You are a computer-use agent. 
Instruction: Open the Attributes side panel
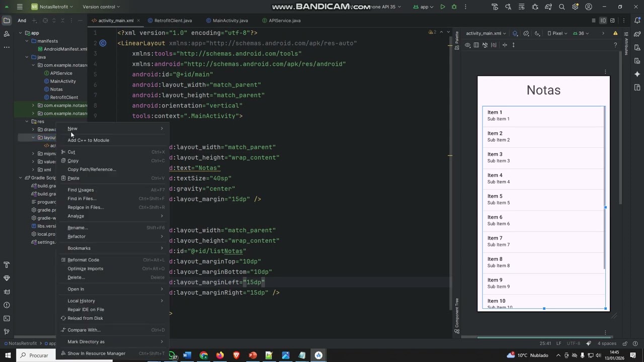coord(626,43)
